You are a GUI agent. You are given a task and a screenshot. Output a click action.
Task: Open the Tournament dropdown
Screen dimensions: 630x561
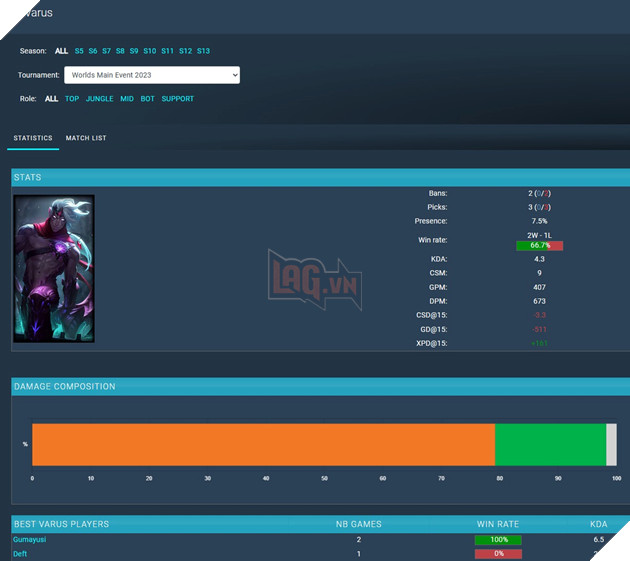tap(151, 75)
